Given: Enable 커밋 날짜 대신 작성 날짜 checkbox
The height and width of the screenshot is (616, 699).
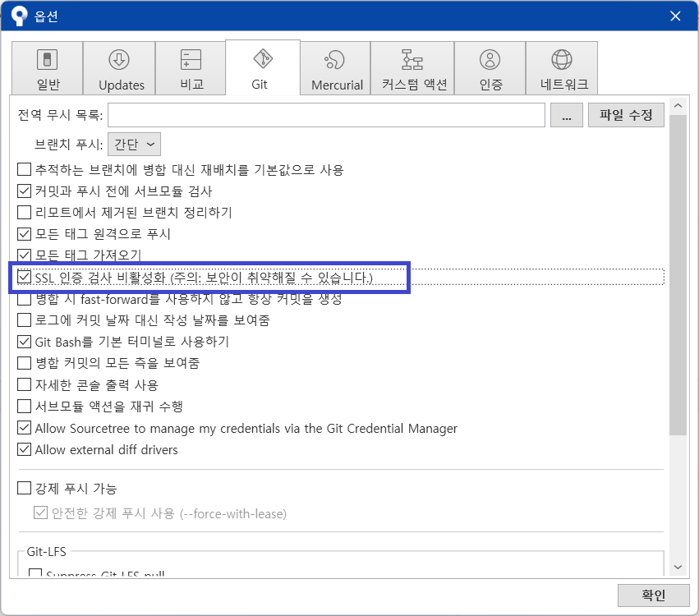Looking at the screenshot, I should [24, 320].
